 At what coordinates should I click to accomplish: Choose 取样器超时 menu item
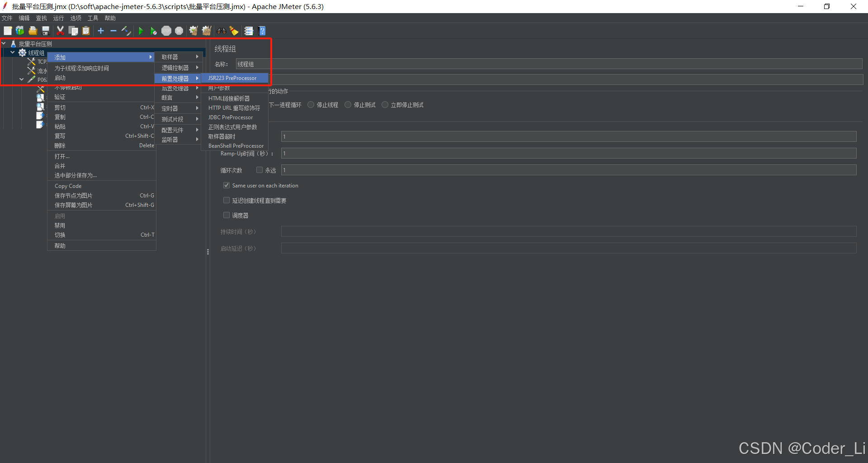pos(235,136)
